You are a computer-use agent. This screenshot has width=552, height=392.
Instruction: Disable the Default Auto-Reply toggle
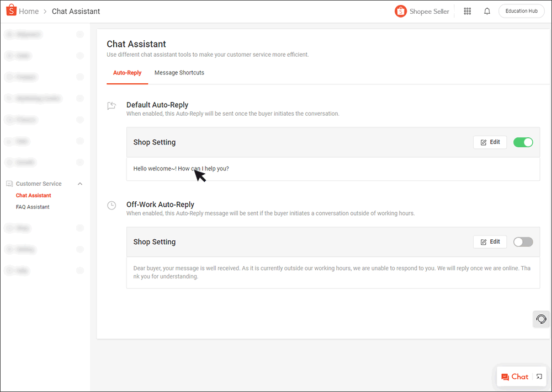523,142
